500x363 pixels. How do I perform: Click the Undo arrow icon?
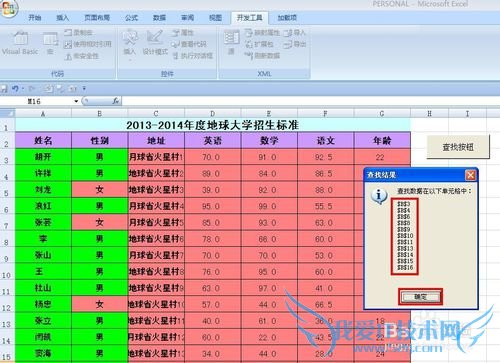(15, 89)
